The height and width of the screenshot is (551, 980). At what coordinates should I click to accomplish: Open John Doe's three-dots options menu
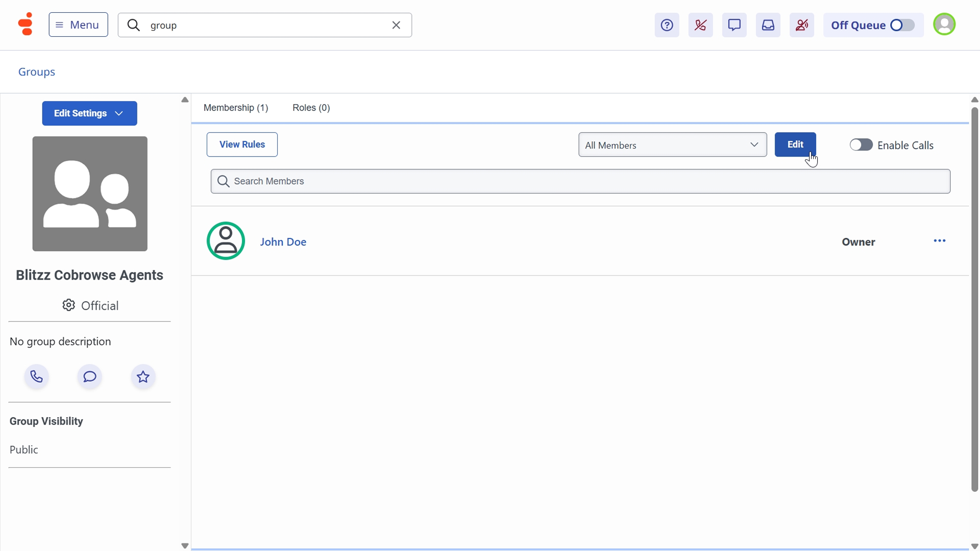click(939, 241)
